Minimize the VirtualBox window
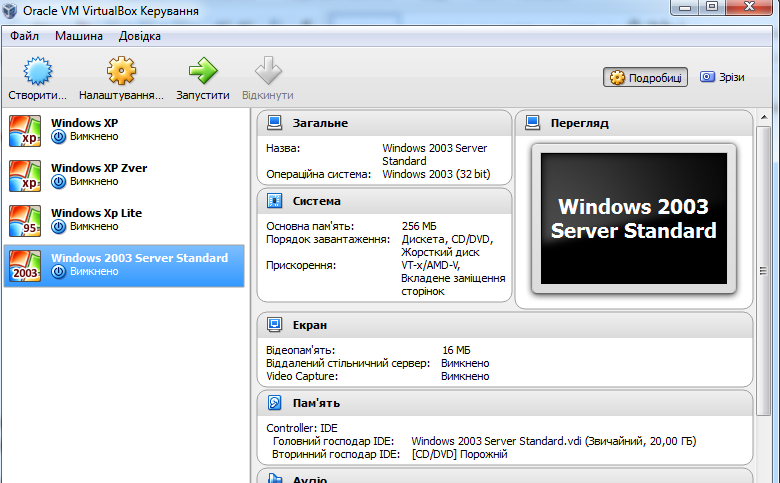This screenshot has height=483, width=780. 684,7
